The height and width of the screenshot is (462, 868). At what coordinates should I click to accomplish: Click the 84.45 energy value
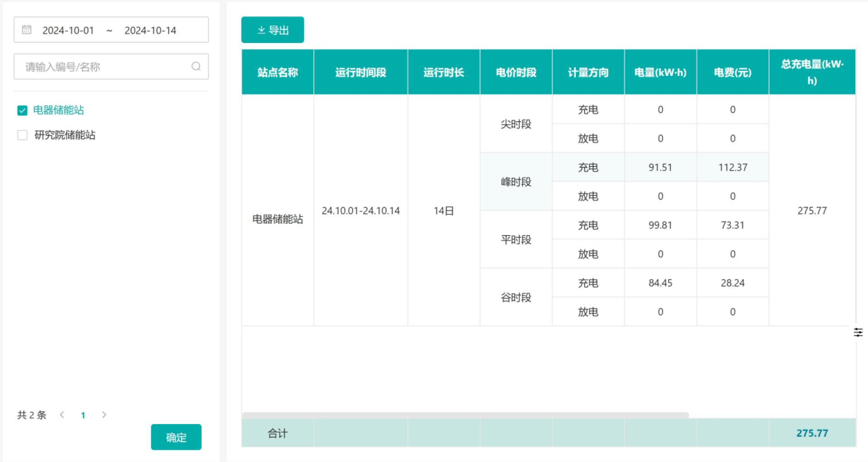point(660,283)
